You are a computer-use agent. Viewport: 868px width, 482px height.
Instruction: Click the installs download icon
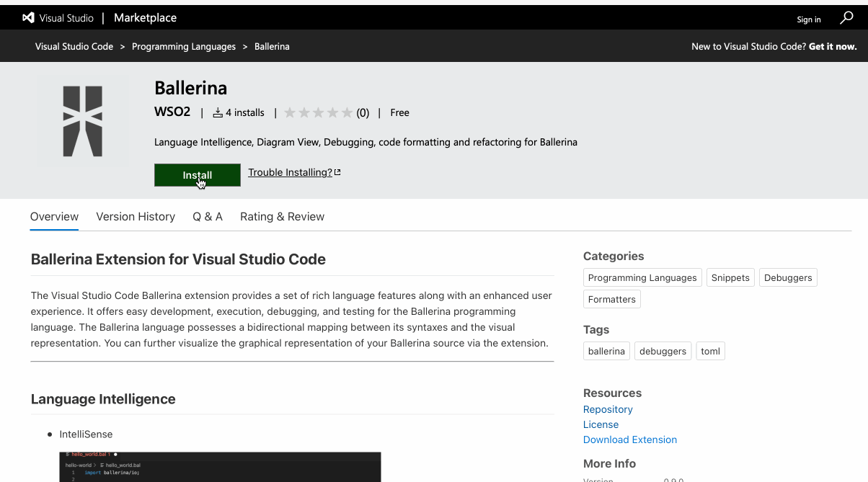tap(218, 113)
